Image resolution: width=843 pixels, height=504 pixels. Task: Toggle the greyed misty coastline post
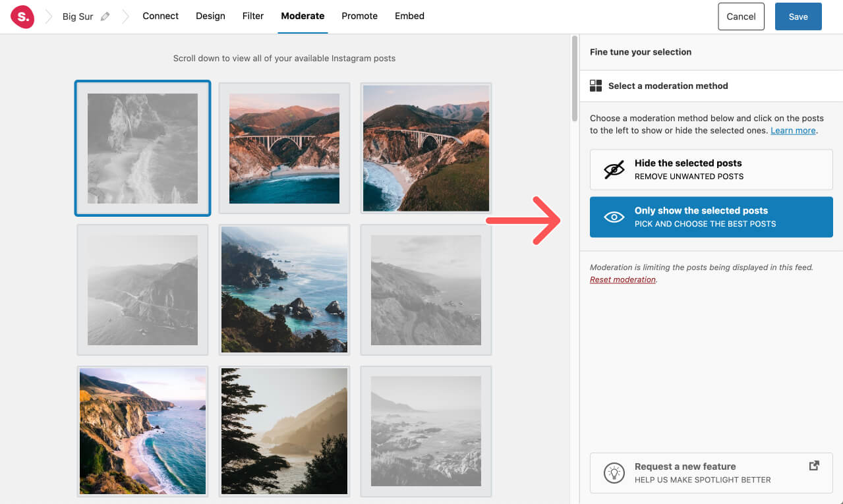tap(142, 290)
